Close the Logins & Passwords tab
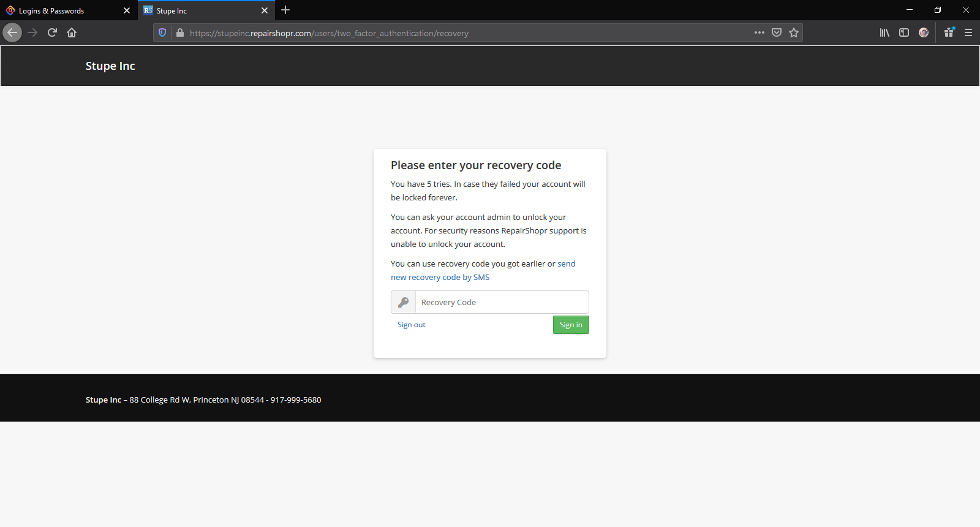 (x=127, y=10)
